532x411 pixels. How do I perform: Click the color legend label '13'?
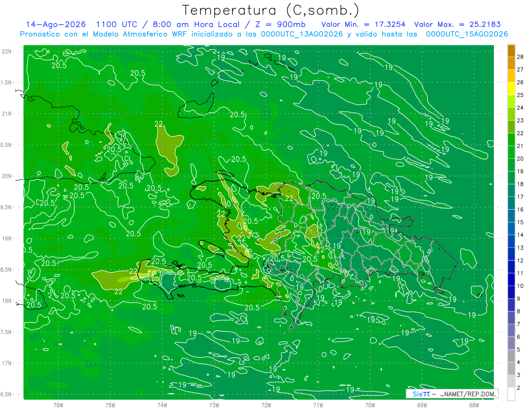click(x=520, y=248)
